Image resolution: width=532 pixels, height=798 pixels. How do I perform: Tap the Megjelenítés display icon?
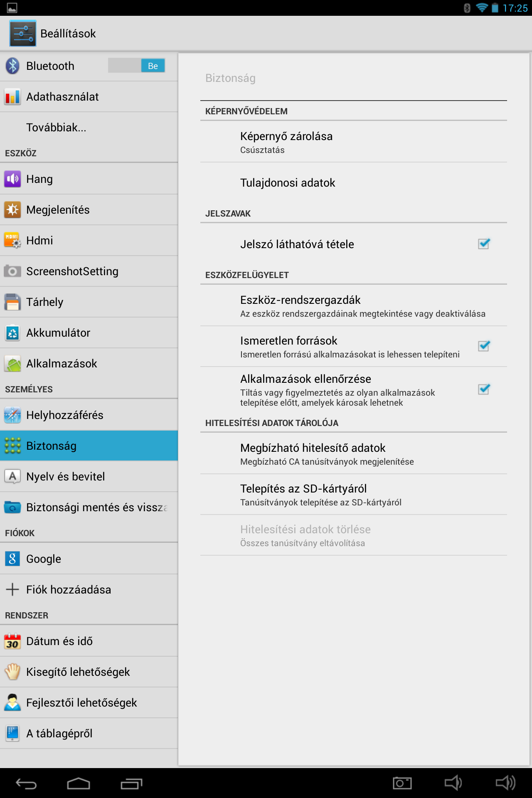[x=12, y=210]
